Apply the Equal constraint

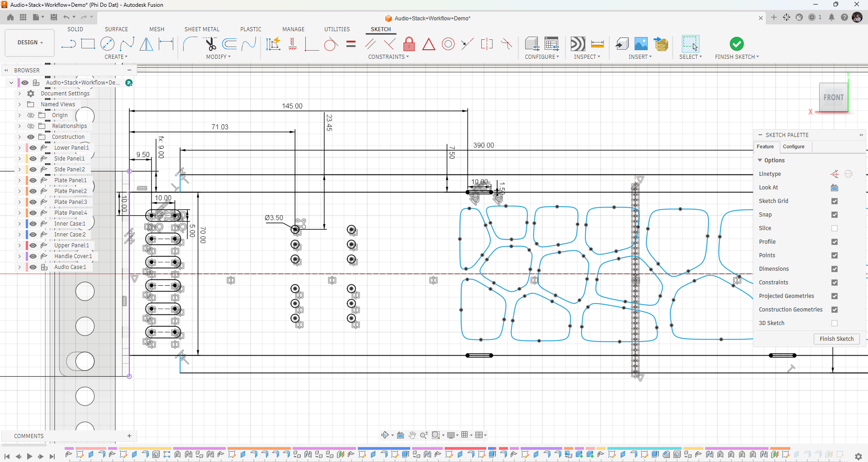pyautogui.click(x=351, y=44)
